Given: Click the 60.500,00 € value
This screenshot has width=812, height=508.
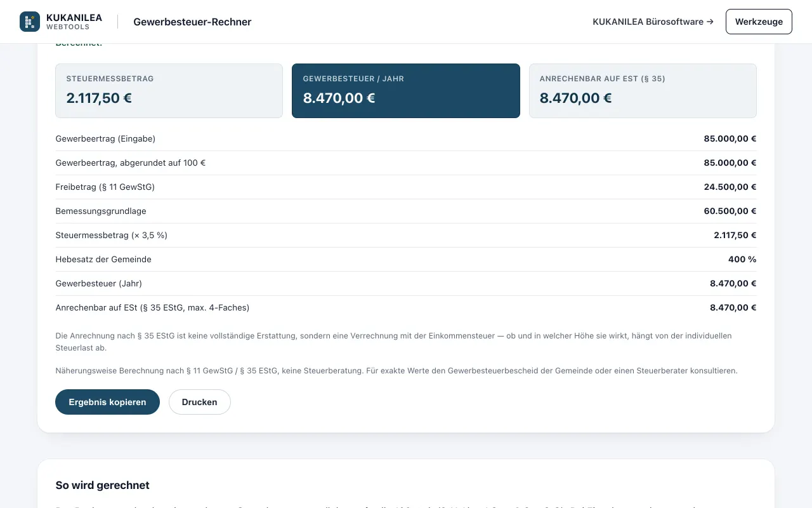Looking at the screenshot, I should [730, 211].
